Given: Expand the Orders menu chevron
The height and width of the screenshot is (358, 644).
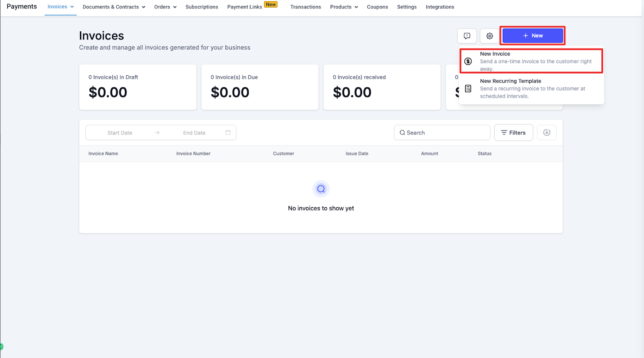Looking at the screenshot, I should (175, 7).
